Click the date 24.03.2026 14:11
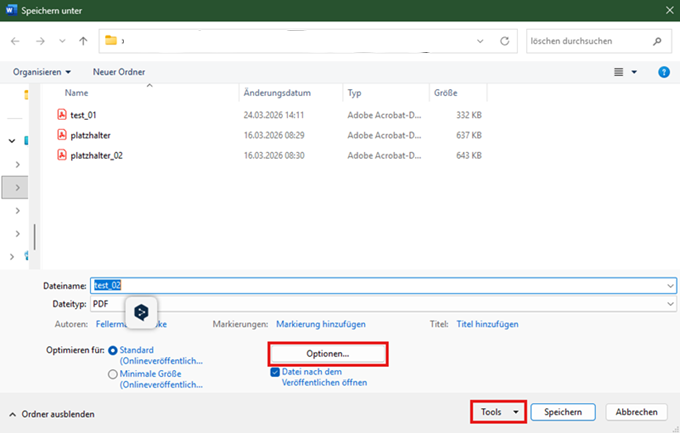The image size is (680, 433). point(274,115)
